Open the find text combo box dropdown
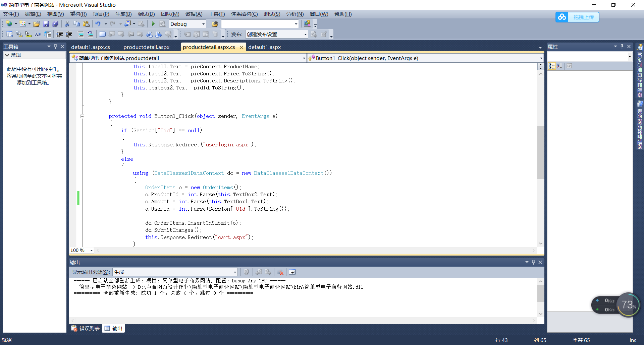Viewport: 644px width, 345px height. pos(296,24)
